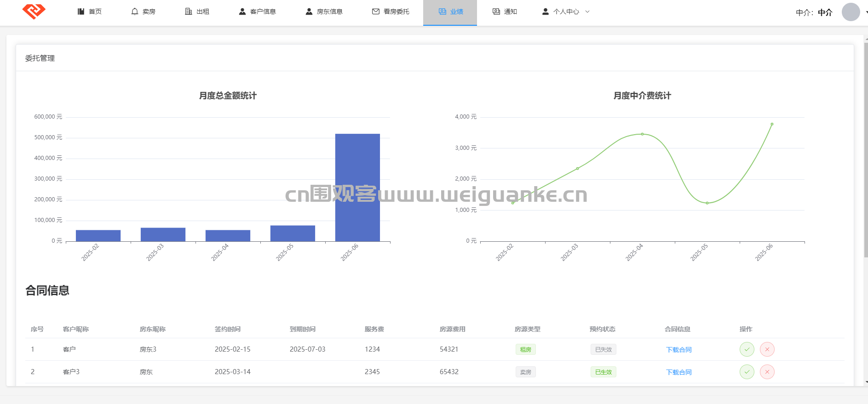Click the bell icon beside 卖房
The height and width of the screenshot is (404, 868).
tap(135, 11)
